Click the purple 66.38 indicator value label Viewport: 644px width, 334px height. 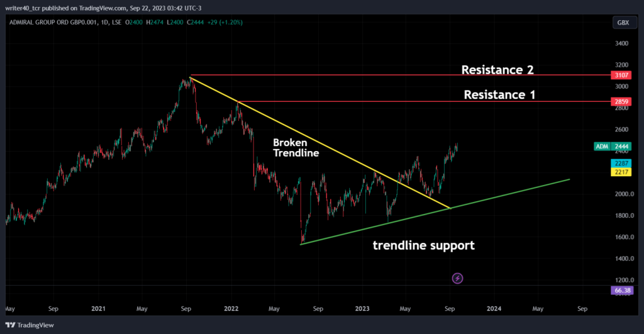(x=622, y=291)
